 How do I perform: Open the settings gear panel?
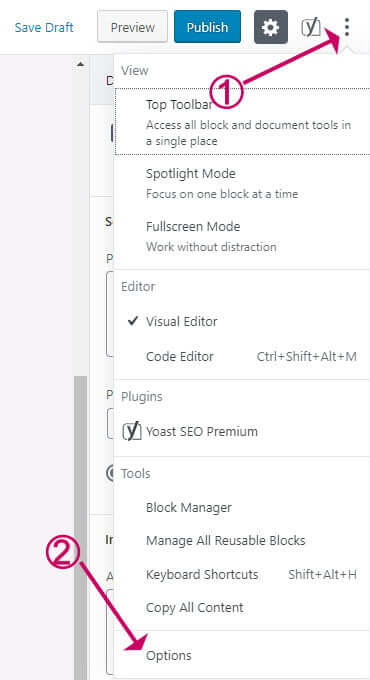tap(271, 27)
